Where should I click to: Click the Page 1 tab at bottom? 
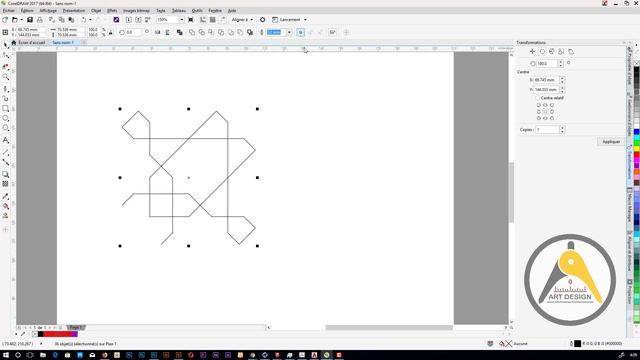pos(75,327)
